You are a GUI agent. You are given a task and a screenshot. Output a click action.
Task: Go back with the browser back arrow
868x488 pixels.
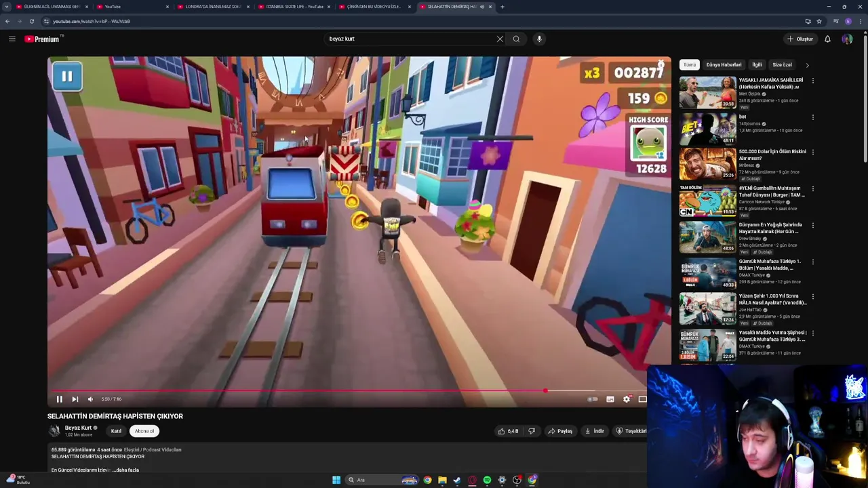pyautogui.click(x=7, y=21)
